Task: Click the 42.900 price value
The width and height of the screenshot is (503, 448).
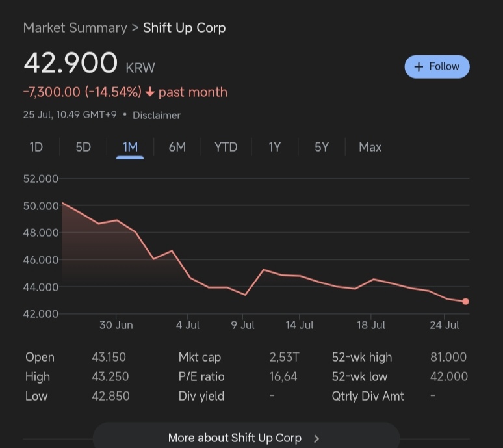Action: (71, 62)
